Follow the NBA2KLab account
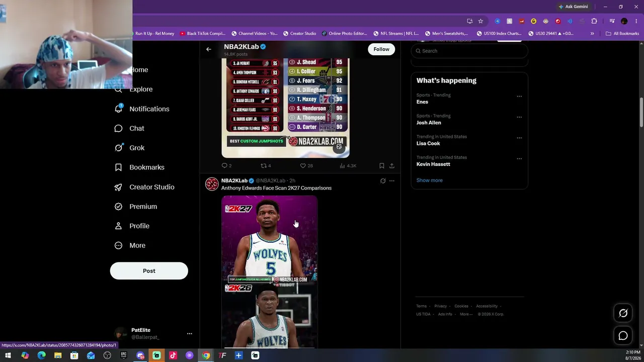Image resolution: width=644 pixels, height=362 pixels. point(381,49)
